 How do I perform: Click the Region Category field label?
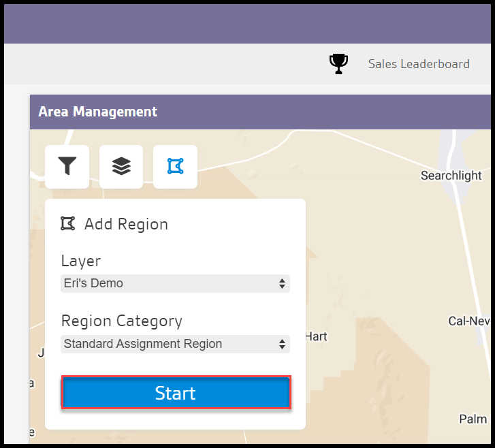[122, 321]
